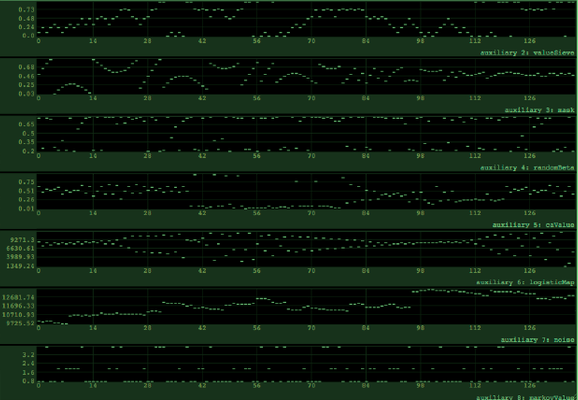Click x-axis tick 42 in randomBeta chart
The width and height of the screenshot is (578, 400).
point(202,156)
